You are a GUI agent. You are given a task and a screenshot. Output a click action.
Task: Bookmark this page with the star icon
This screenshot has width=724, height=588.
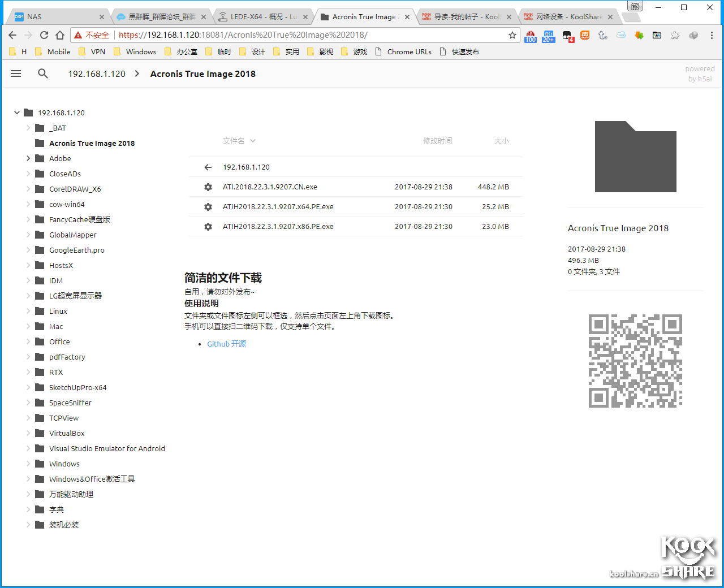[x=512, y=35]
